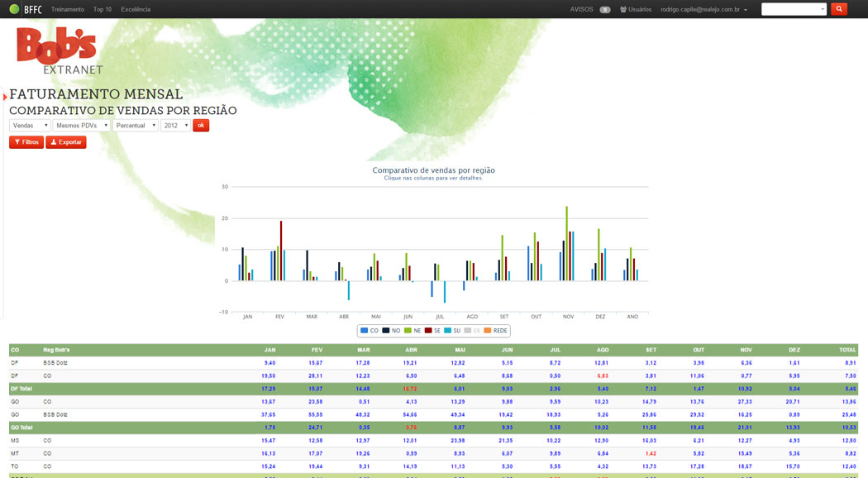Select the DF Total row label
The width and height of the screenshot is (868, 478).
[21, 389]
